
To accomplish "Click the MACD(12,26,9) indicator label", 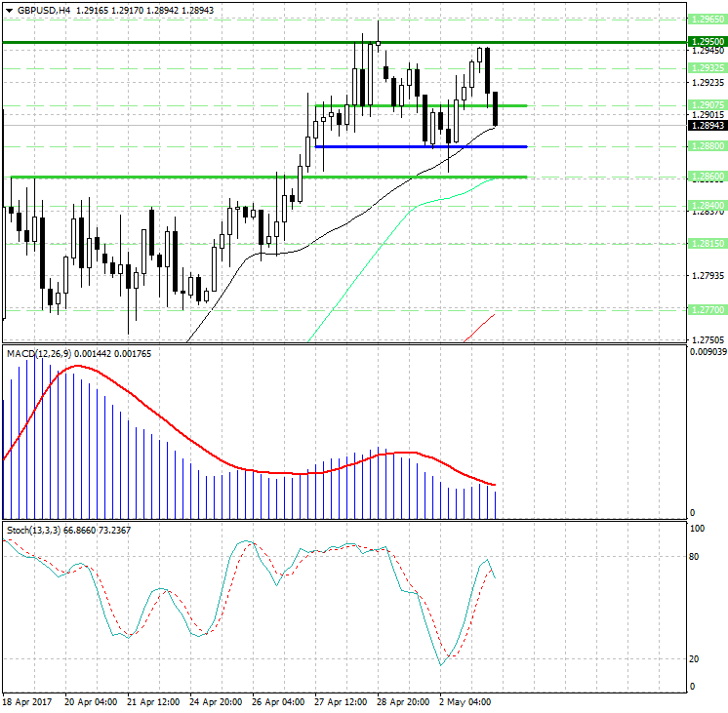I will [39, 354].
